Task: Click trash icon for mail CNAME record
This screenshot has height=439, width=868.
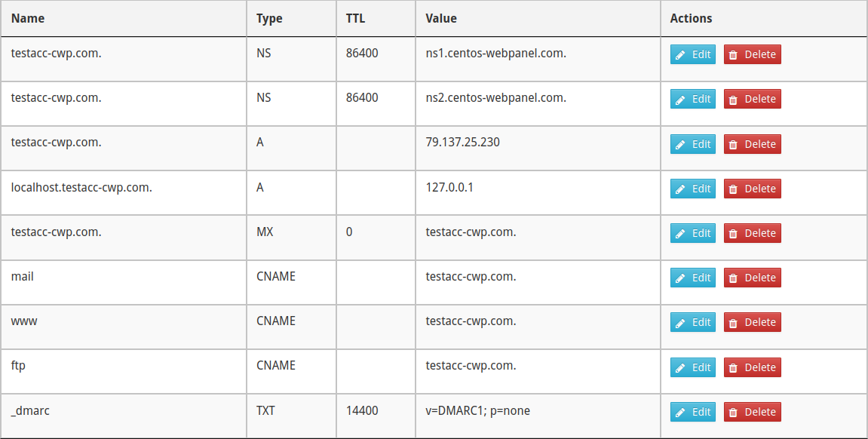Action: point(733,278)
